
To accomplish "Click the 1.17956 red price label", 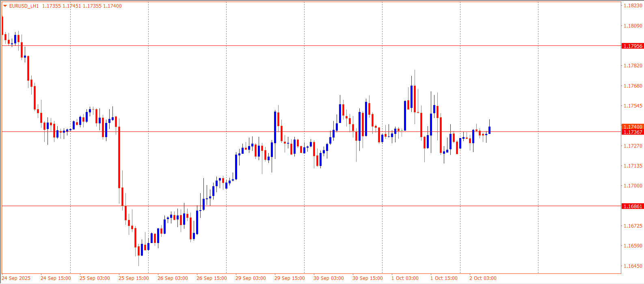I will click(633, 46).
